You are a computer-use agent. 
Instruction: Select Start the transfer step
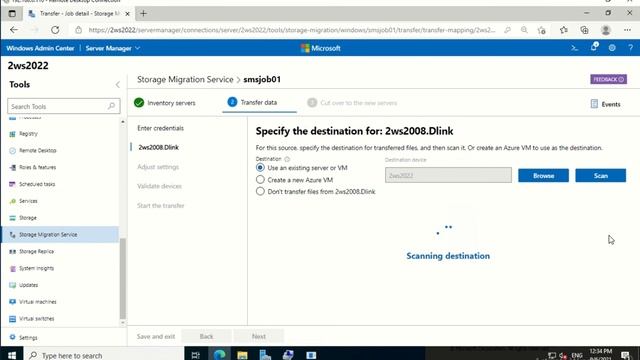(x=160, y=205)
